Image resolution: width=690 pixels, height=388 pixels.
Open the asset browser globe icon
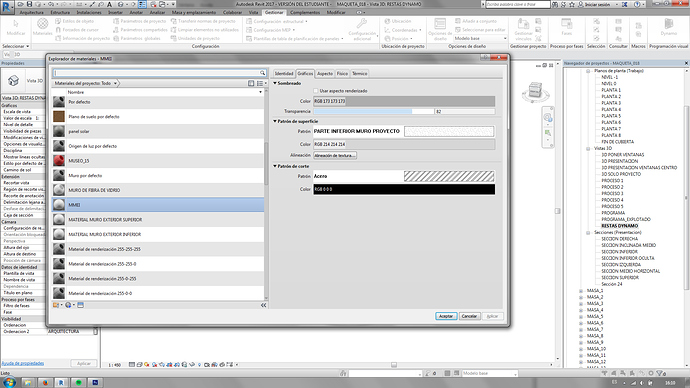69,305
